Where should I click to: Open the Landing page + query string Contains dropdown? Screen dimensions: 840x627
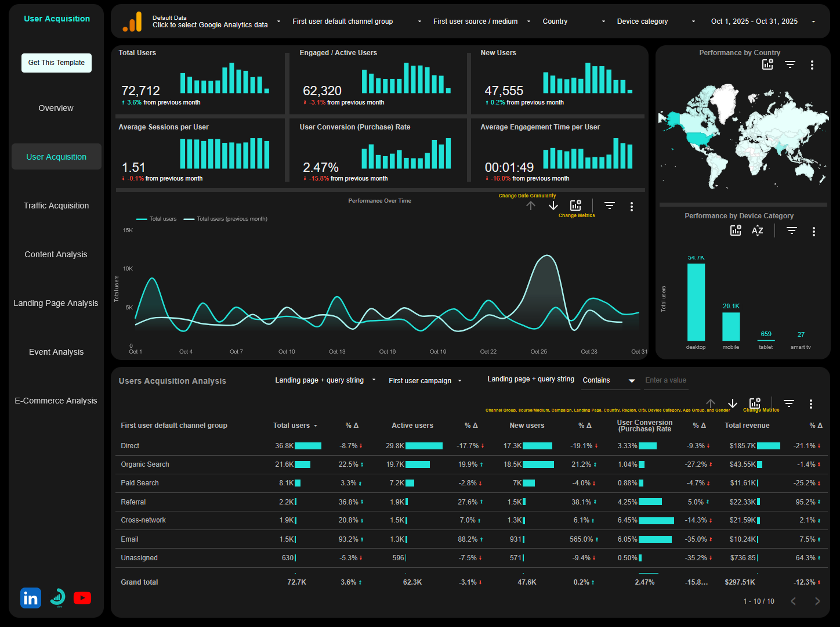point(610,381)
